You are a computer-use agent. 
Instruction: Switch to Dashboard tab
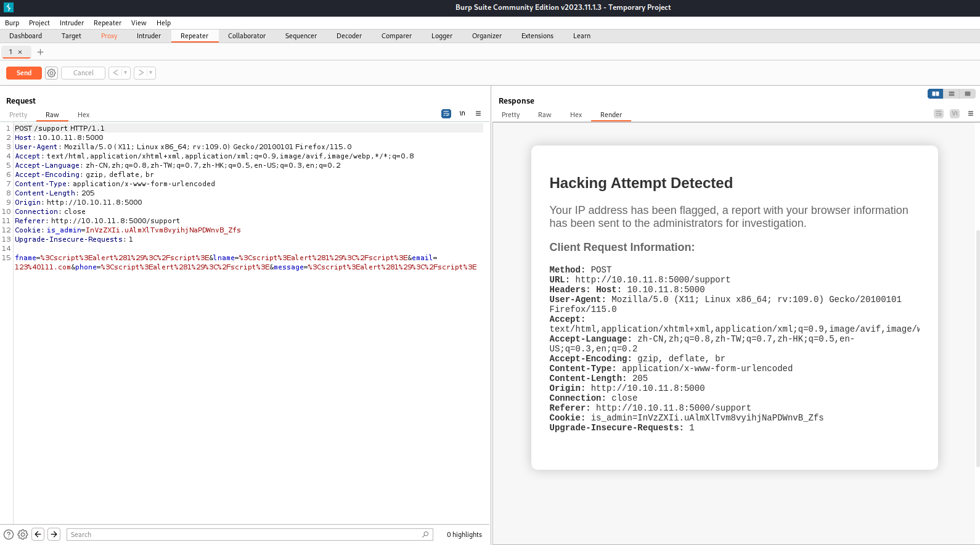26,36
